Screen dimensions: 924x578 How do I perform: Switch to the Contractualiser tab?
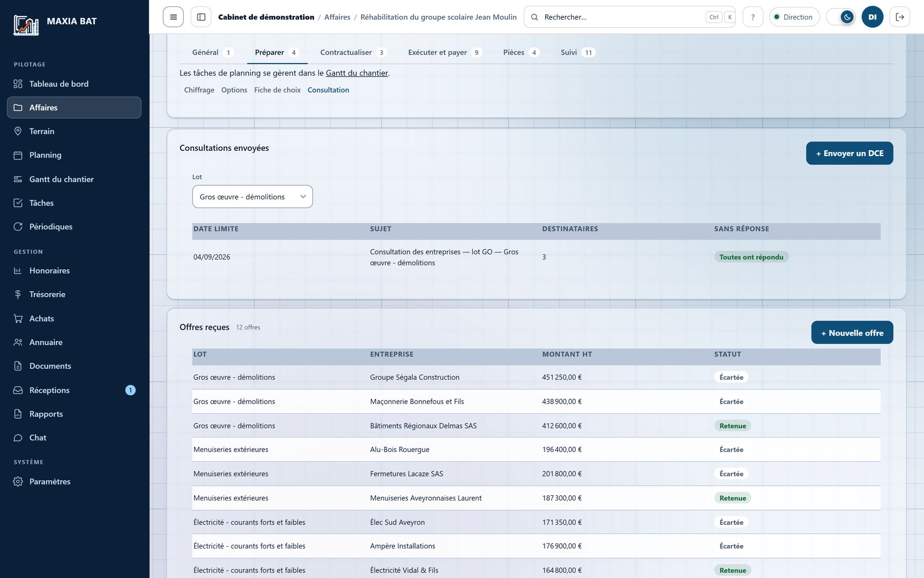[x=353, y=52]
